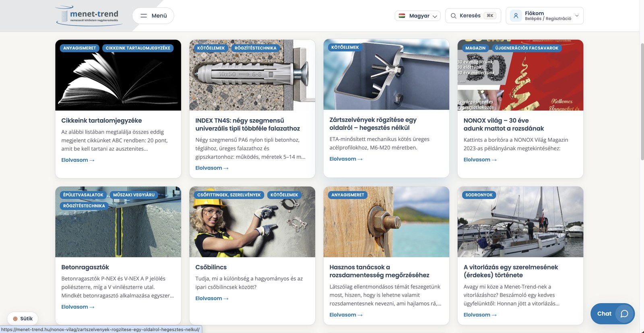Image resolution: width=644 pixels, height=333 pixels.
Task: Expand the Fiókom account chevron
Action: click(x=577, y=16)
